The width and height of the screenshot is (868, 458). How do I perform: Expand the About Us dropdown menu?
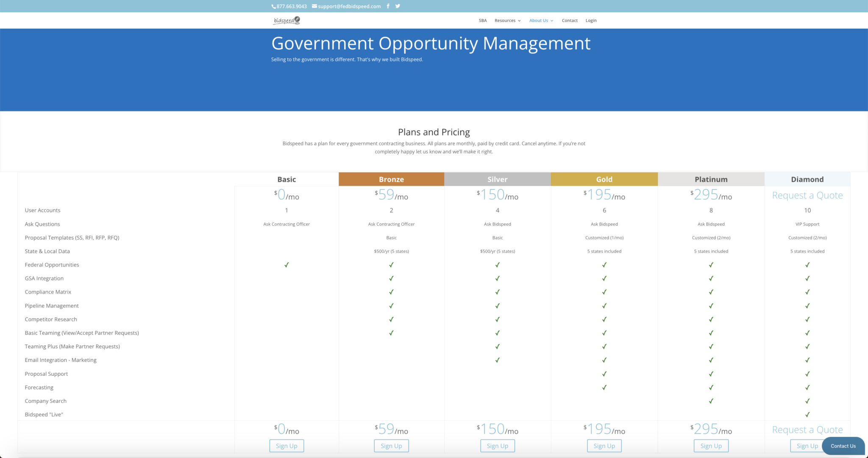(540, 21)
